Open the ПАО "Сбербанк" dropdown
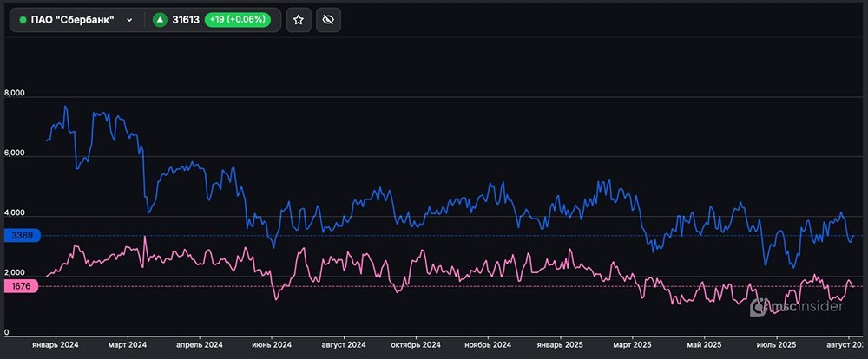The width and height of the screenshot is (868, 359). [x=76, y=20]
